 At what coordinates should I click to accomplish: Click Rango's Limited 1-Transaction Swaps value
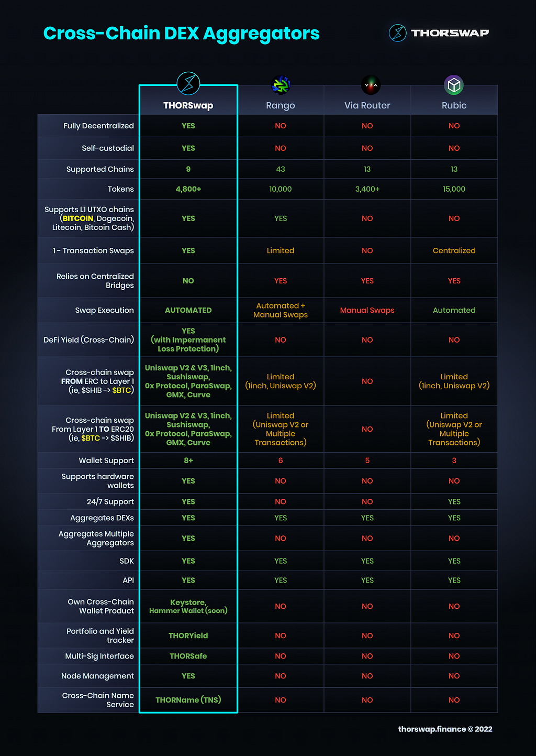(281, 250)
